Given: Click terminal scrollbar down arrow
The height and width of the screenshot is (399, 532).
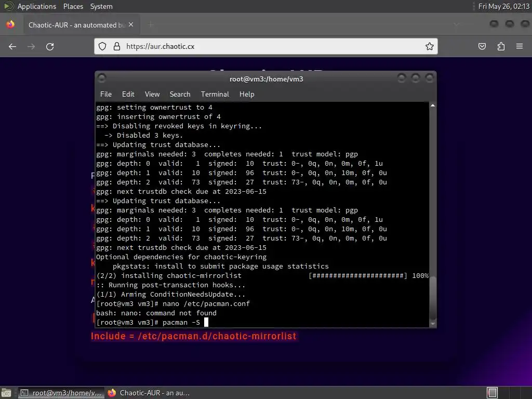Looking at the screenshot, I should coord(433,324).
